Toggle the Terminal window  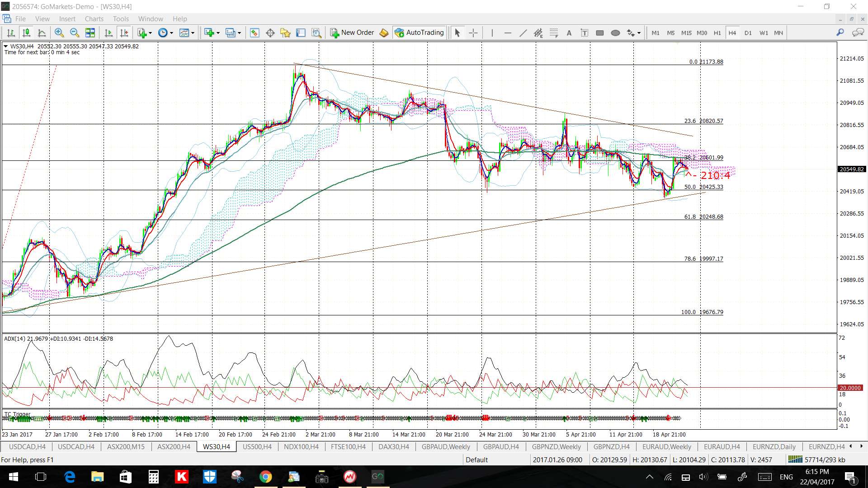pyautogui.click(x=301, y=33)
